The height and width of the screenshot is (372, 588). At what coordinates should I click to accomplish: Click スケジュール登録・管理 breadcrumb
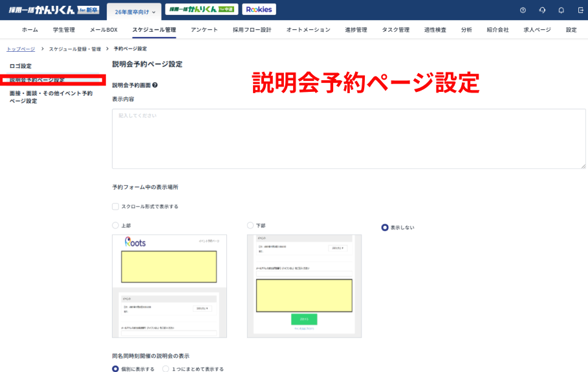coord(75,49)
